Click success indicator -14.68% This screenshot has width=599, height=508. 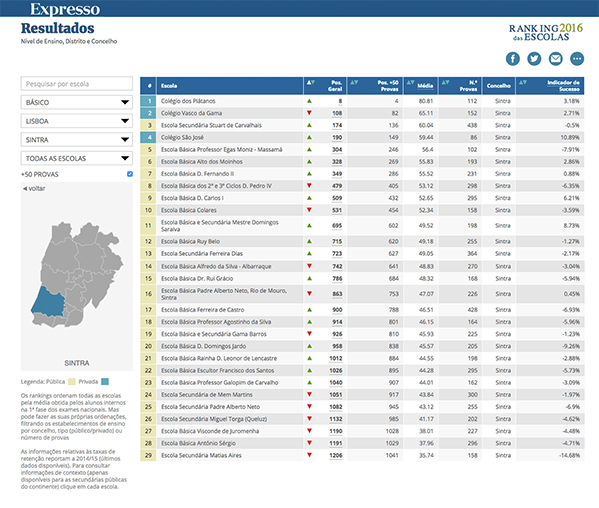[x=570, y=455]
